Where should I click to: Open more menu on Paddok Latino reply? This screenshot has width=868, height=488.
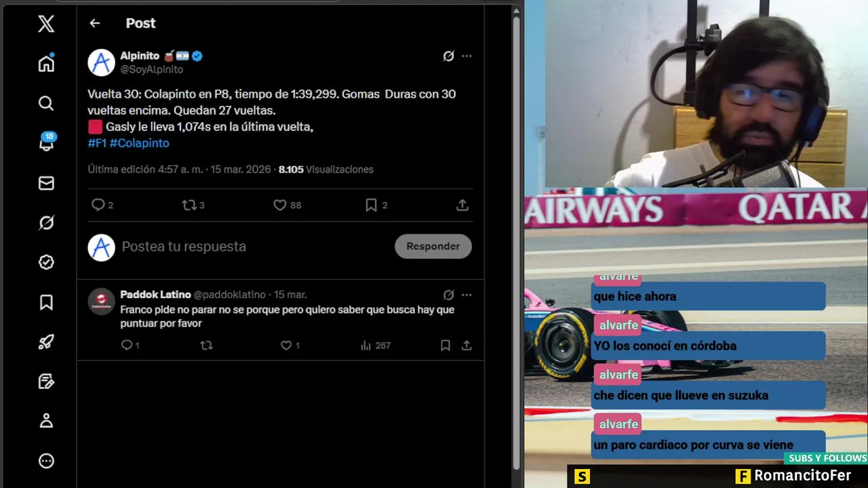tap(467, 295)
